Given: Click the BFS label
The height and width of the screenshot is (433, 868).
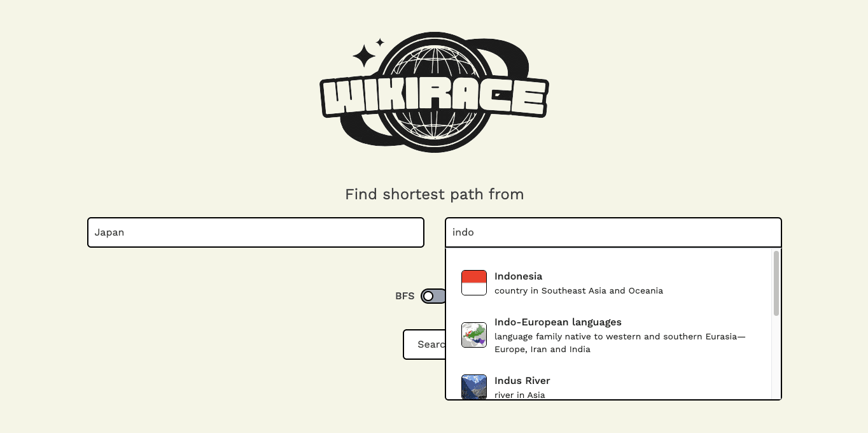Looking at the screenshot, I should [405, 296].
